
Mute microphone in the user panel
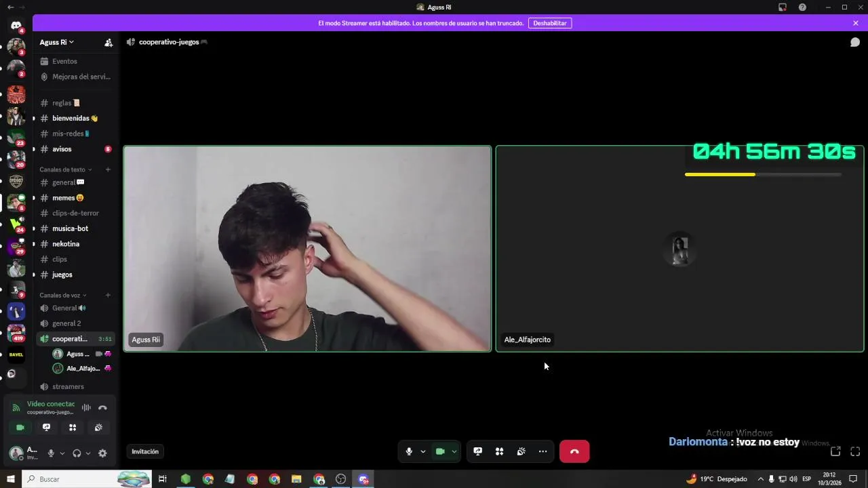(x=51, y=453)
